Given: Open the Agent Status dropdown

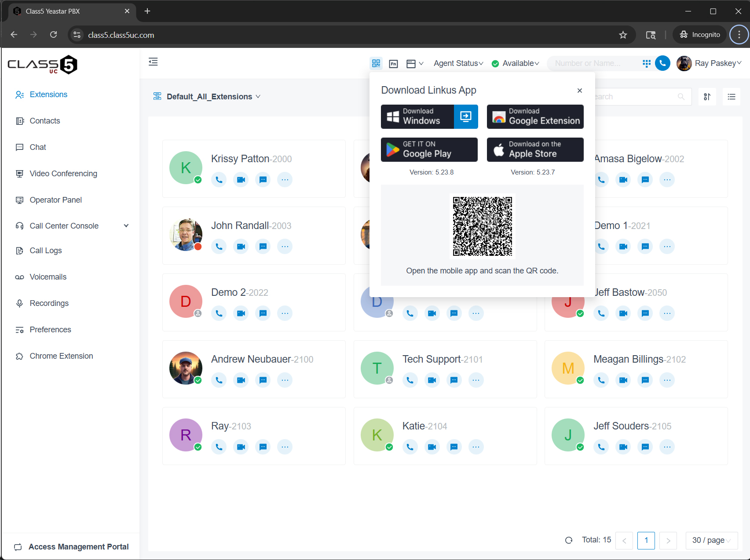Looking at the screenshot, I should click(458, 63).
